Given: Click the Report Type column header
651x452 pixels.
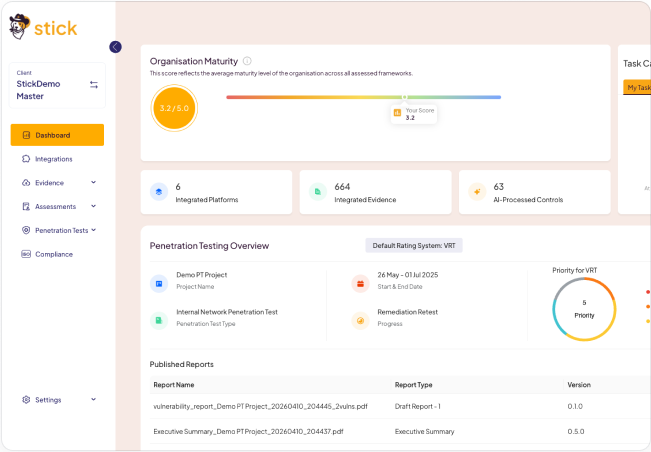Looking at the screenshot, I should 414,385.
